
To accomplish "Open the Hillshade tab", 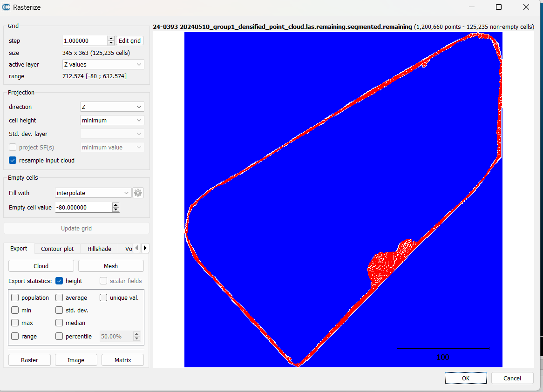I will point(99,249).
